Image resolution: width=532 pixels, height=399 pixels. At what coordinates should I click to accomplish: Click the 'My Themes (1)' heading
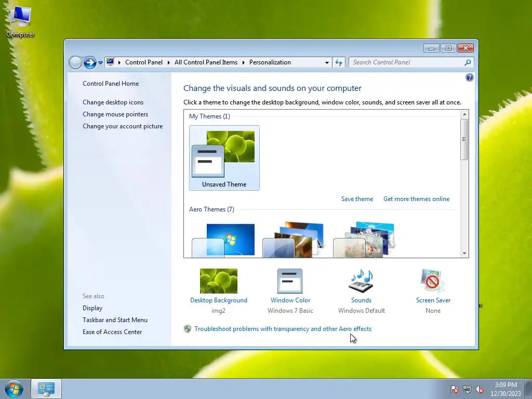[x=209, y=116]
